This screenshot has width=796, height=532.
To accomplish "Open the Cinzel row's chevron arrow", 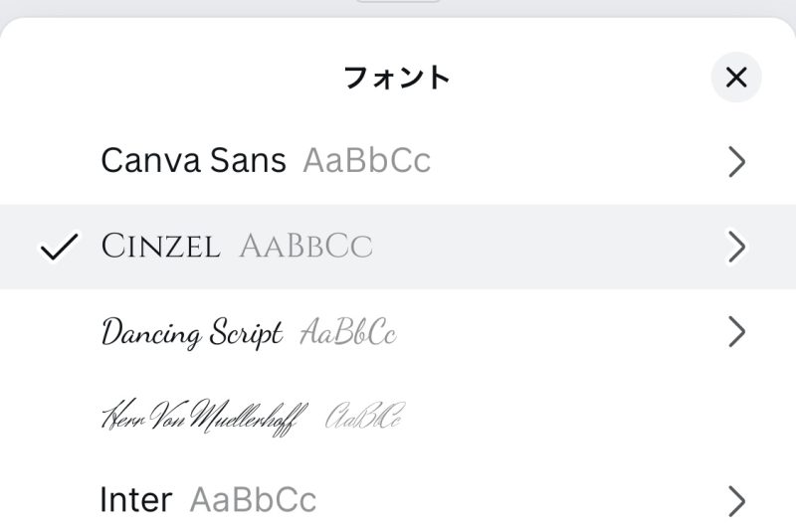I will pos(736,246).
